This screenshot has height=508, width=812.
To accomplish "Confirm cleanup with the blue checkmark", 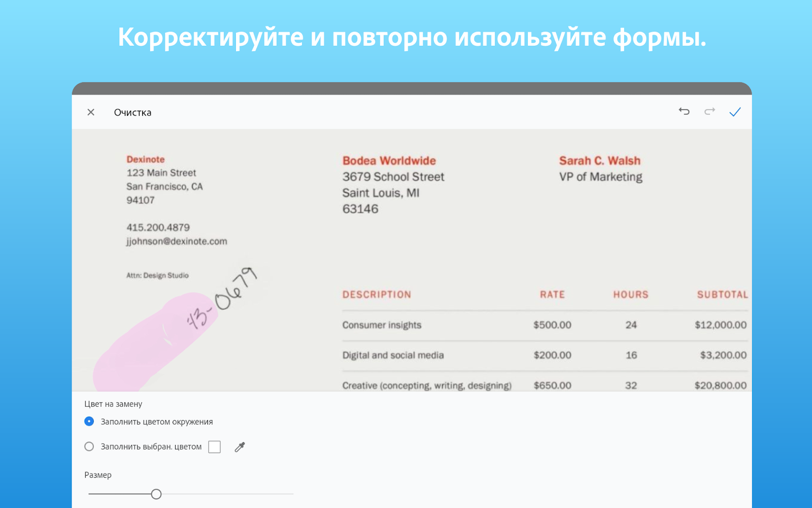I will (735, 112).
